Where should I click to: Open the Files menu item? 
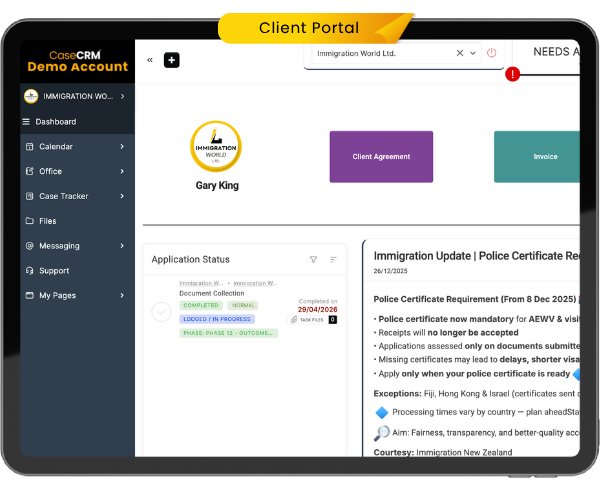coord(77,221)
